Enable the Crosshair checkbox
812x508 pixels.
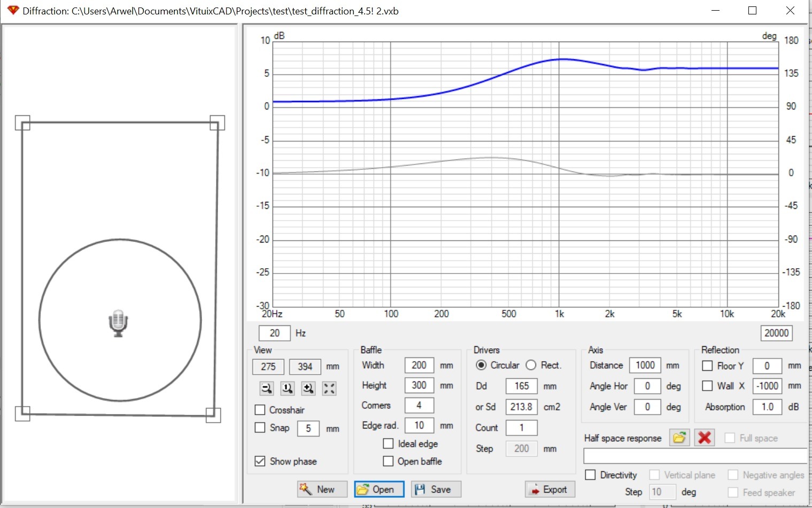tap(260, 410)
